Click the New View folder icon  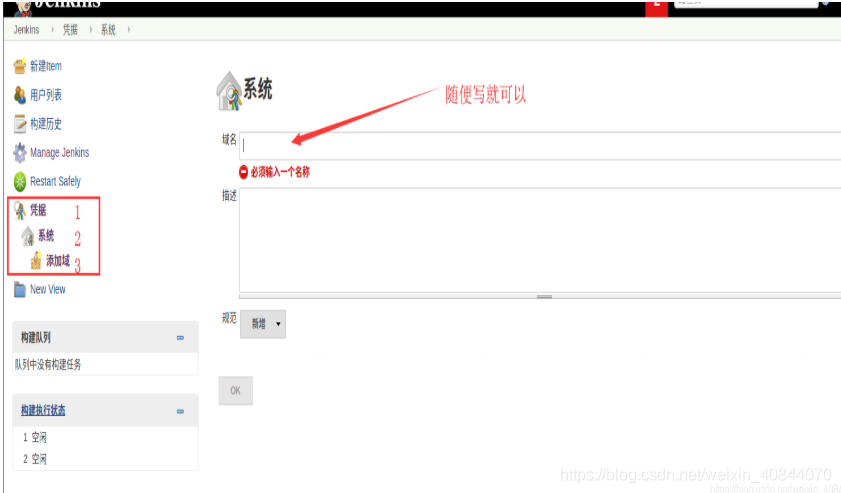tap(20, 290)
